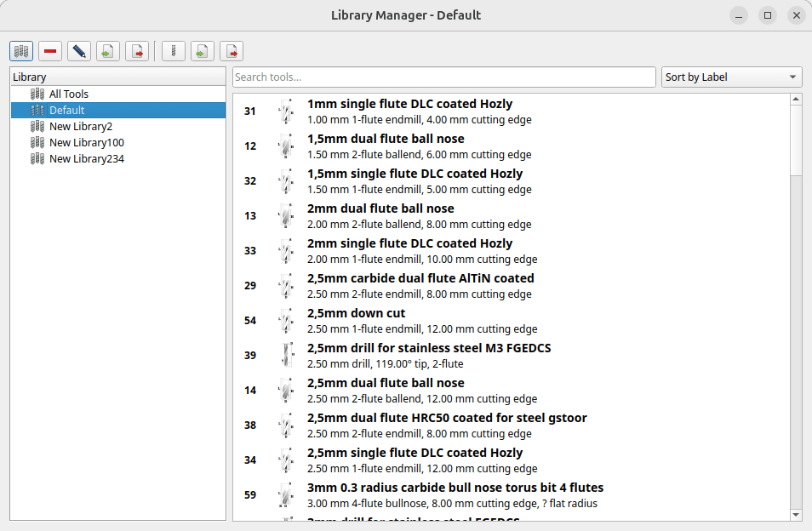Click the Export Tool icon at toolbar end
This screenshot has height=531, width=812.
click(x=232, y=51)
